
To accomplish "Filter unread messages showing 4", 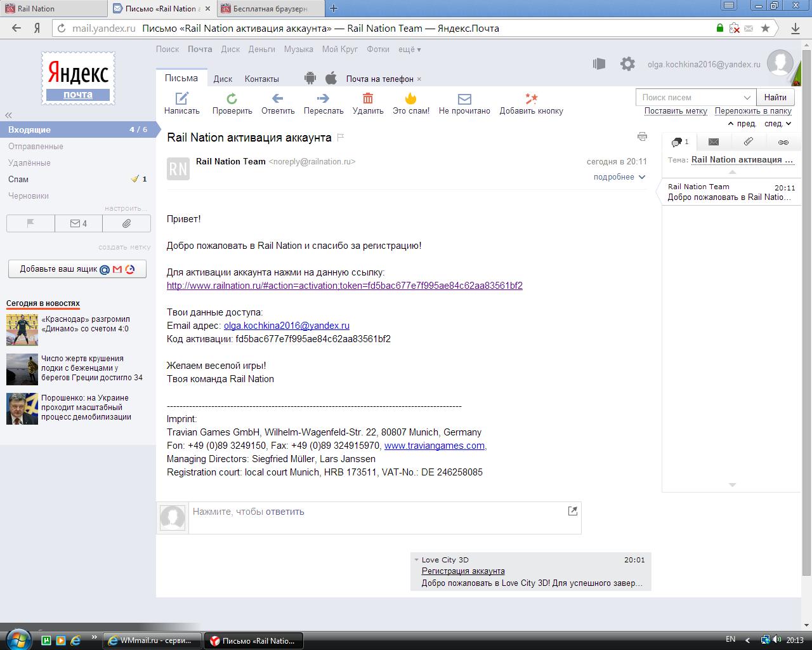I will (79, 223).
